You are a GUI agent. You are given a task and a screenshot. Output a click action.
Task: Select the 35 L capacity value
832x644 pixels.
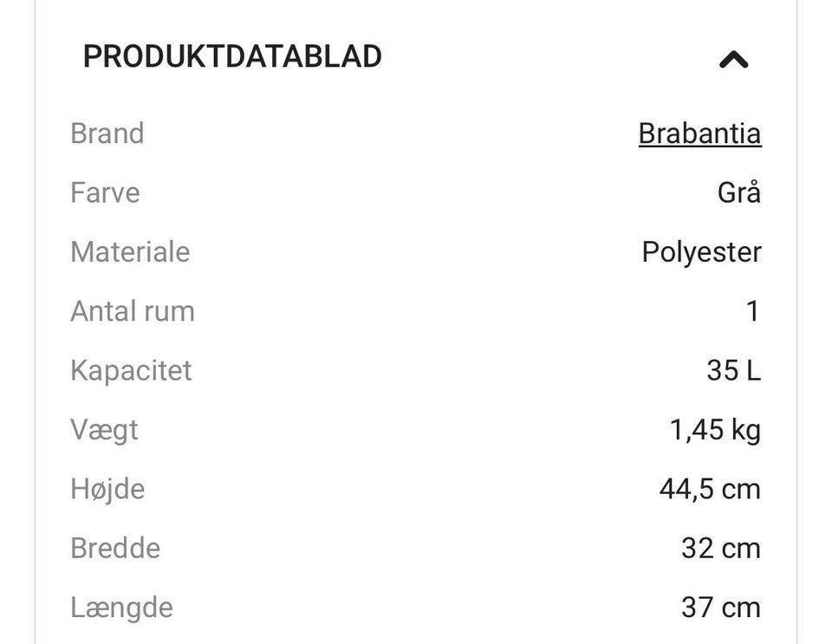click(733, 370)
